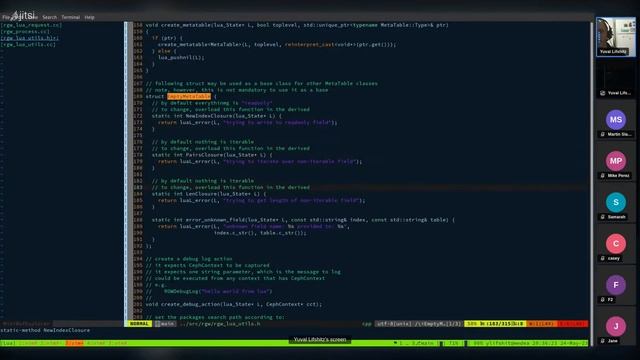Click the NewIndexClosure function definition line

216,116
